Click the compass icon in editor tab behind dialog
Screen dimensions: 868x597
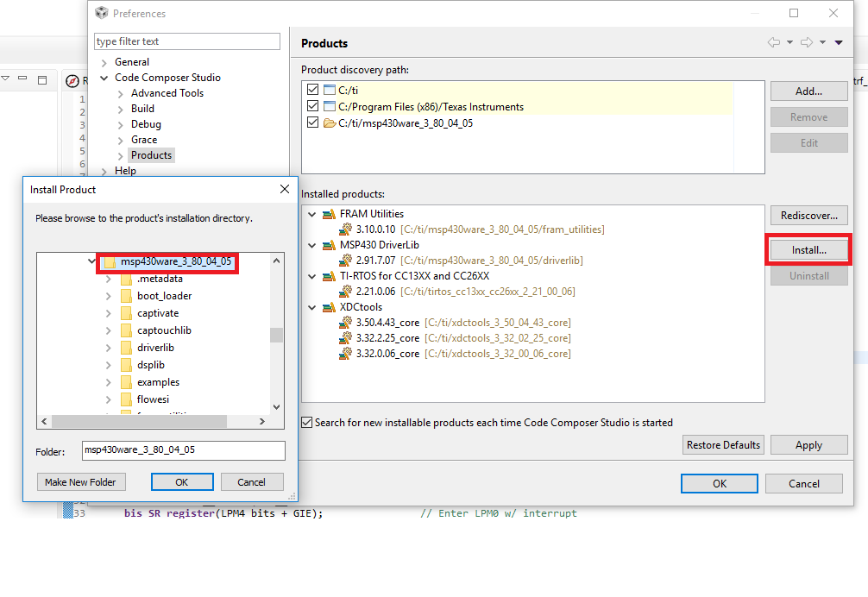tap(72, 81)
